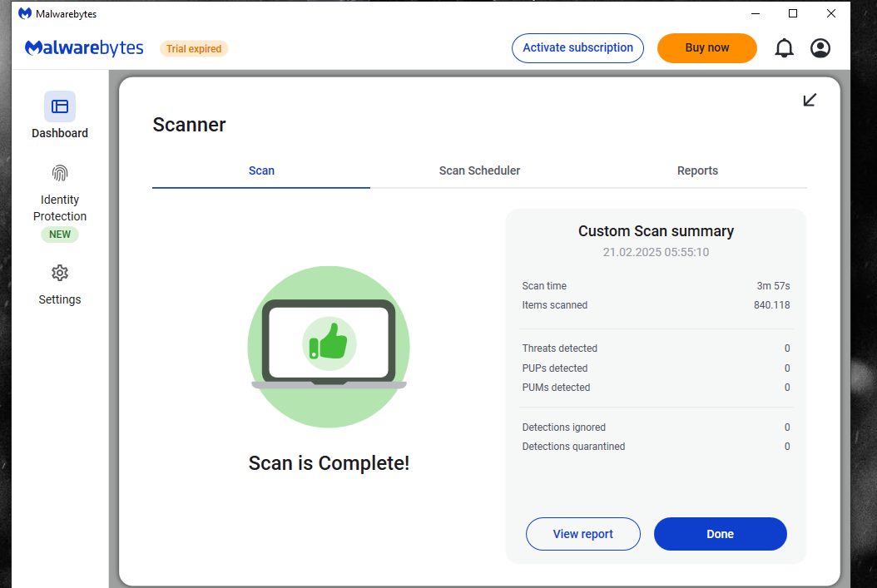Click the PUMs detected label
Image resolution: width=877 pixels, height=588 pixels.
pyautogui.click(x=556, y=388)
